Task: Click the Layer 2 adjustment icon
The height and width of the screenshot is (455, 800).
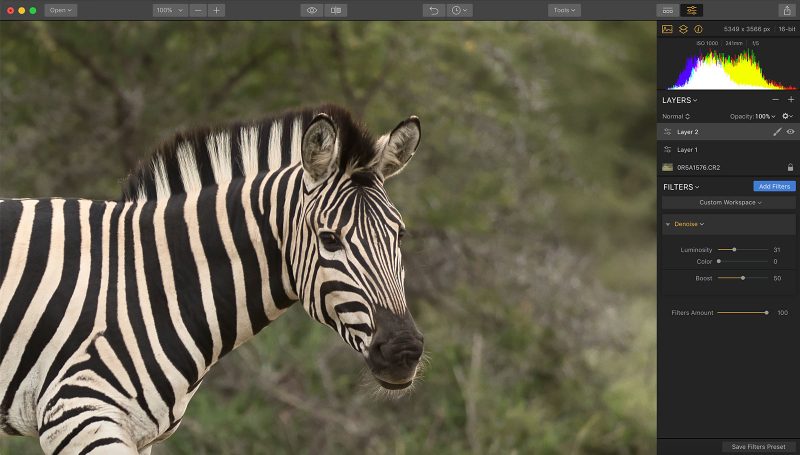Action: click(667, 132)
